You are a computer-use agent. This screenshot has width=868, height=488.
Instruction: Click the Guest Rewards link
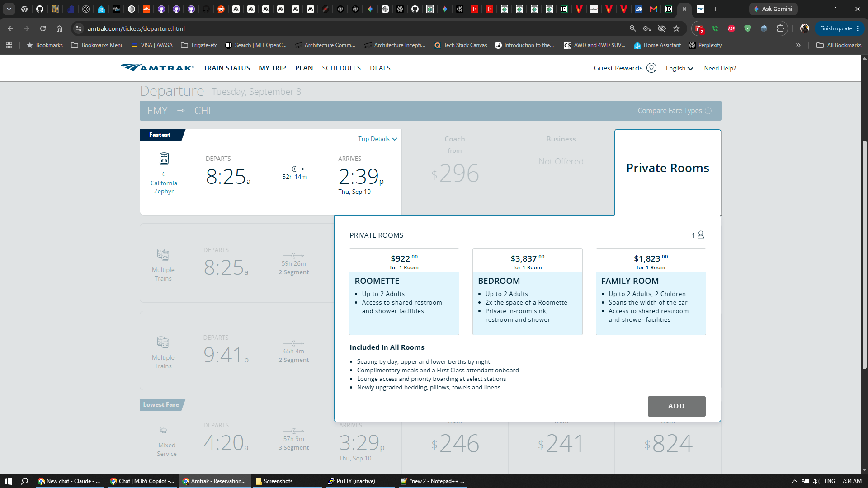click(618, 68)
